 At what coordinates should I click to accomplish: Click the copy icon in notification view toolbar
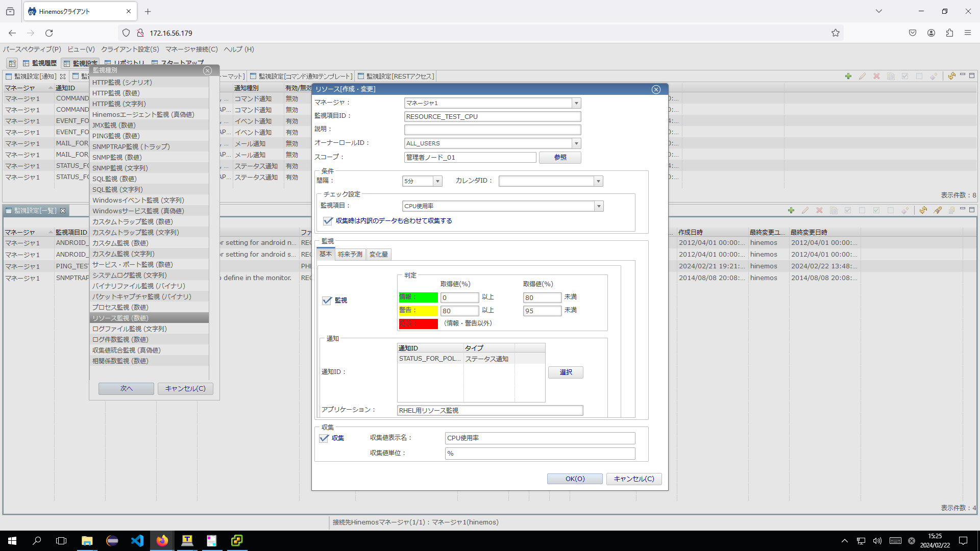coord(891,76)
